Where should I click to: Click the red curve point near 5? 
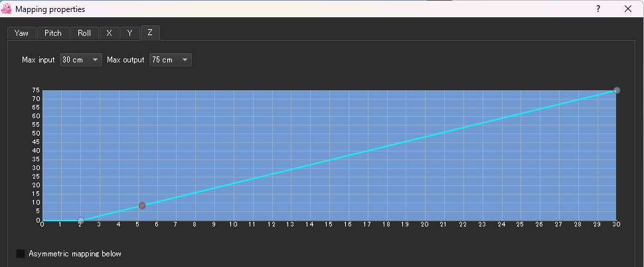point(142,205)
